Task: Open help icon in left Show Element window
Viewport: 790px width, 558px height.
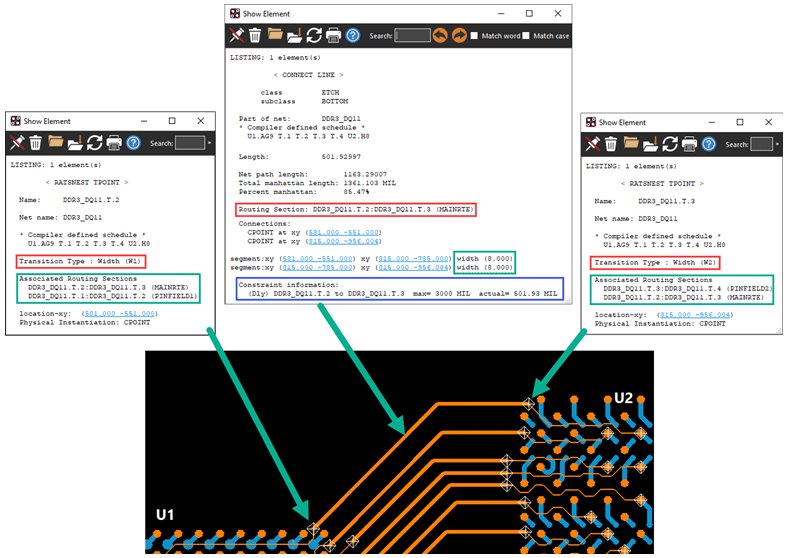Action: coord(134,143)
